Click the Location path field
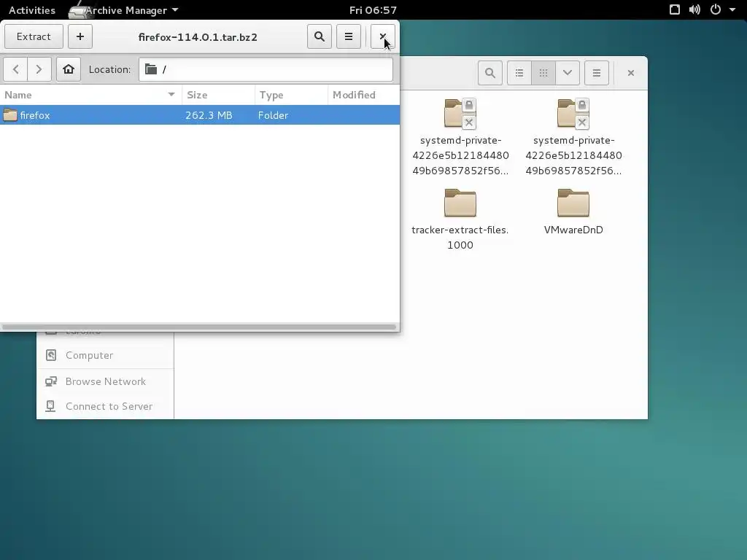The image size is (747, 560). pos(266,69)
